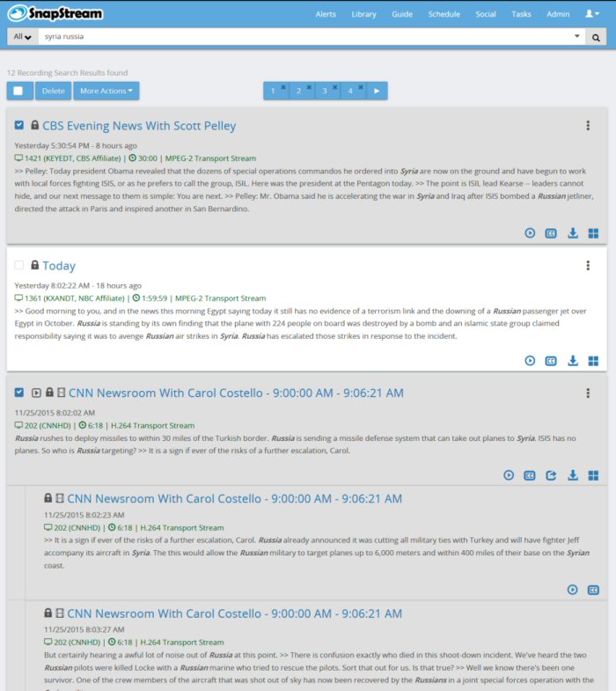Image resolution: width=616 pixels, height=691 pixels.
Task: Download the CBS Evening News recording
Action: click(x=573, y=232)
